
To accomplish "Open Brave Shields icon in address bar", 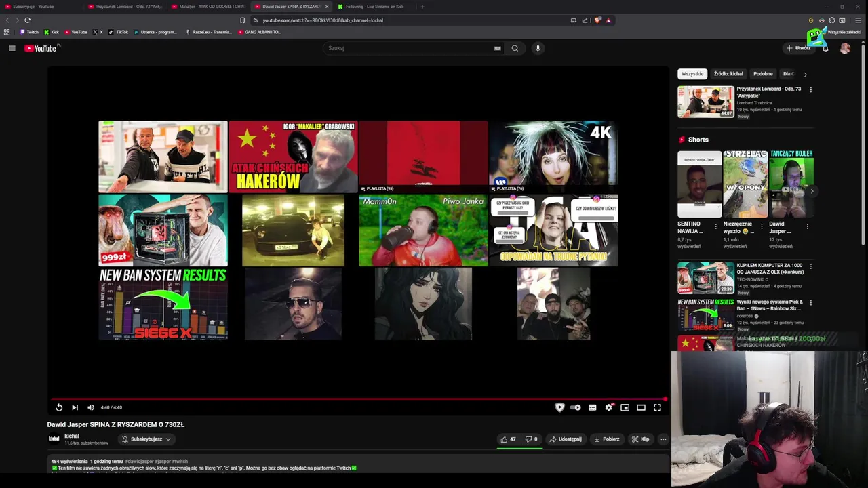I will [x=597, y=20].
